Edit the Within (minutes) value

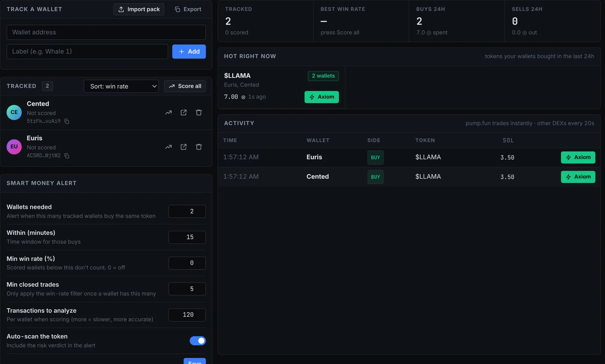point(187,237)
